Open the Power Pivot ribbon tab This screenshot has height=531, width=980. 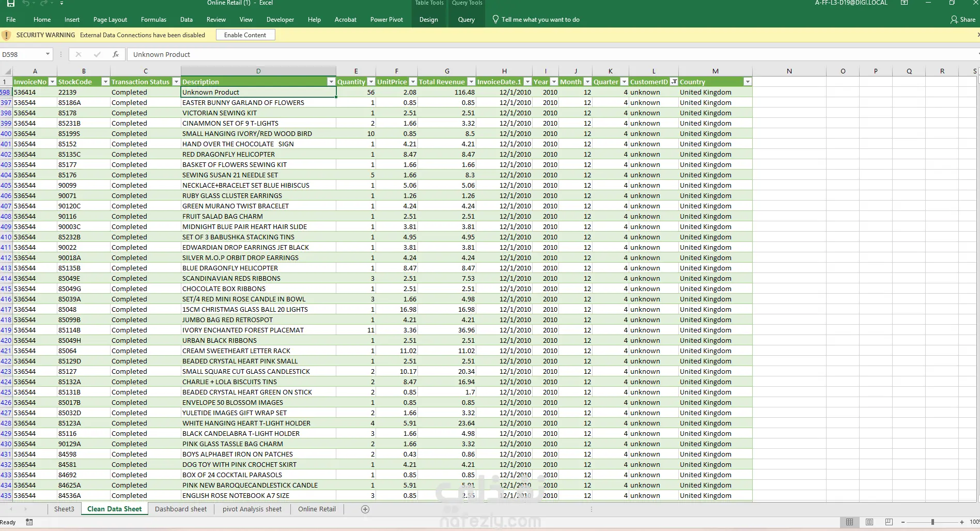[x=386, y=20]
